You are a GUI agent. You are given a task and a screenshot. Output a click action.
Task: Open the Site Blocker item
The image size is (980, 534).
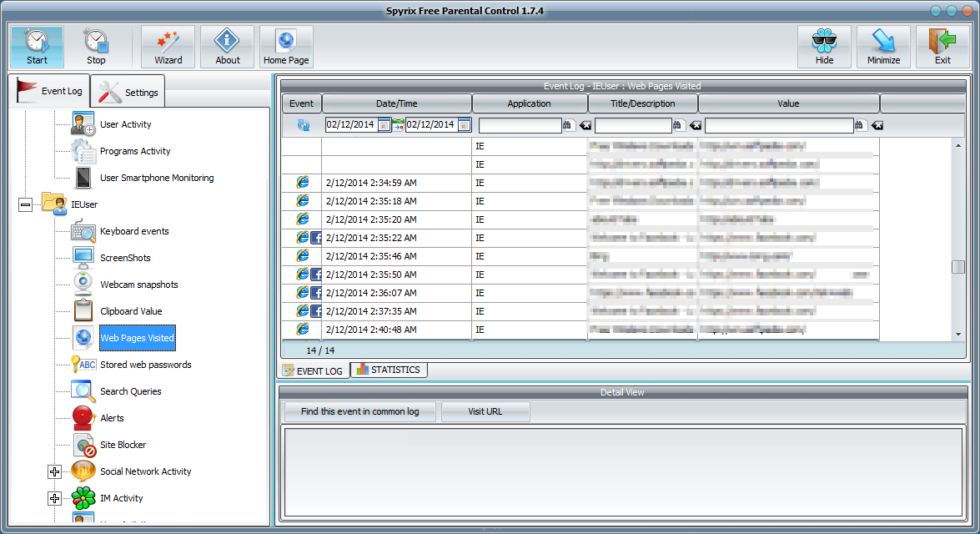click(123, 445)
